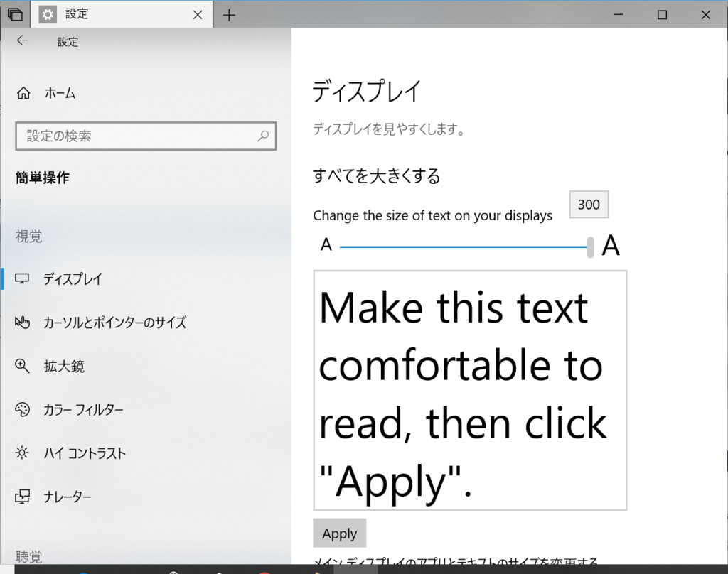The height and width of the screenshot is (574, 728).
Task: Open カラーフィルター via the palette icon
Action: (x=23, y=410)
